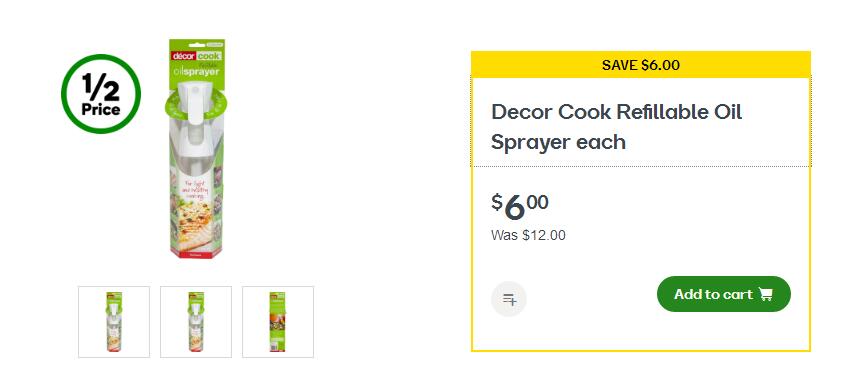Click the shopping cart icon in Add to cart
The width and height of the screenshot is (855, 377).
(766, 294)
